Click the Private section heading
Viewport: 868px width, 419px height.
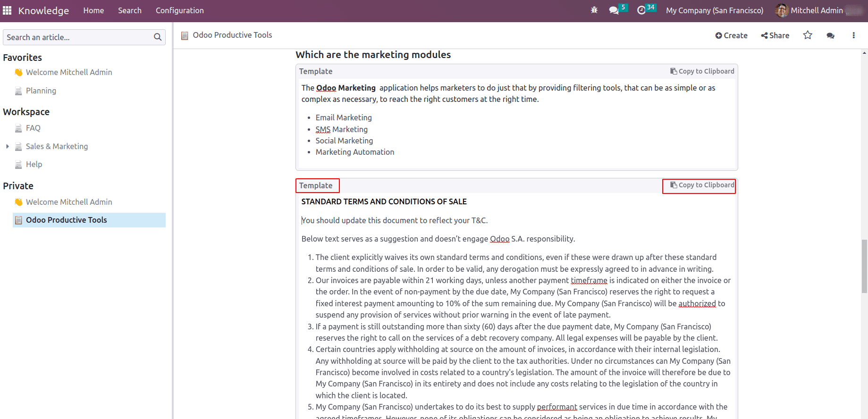tap(18, 186)
